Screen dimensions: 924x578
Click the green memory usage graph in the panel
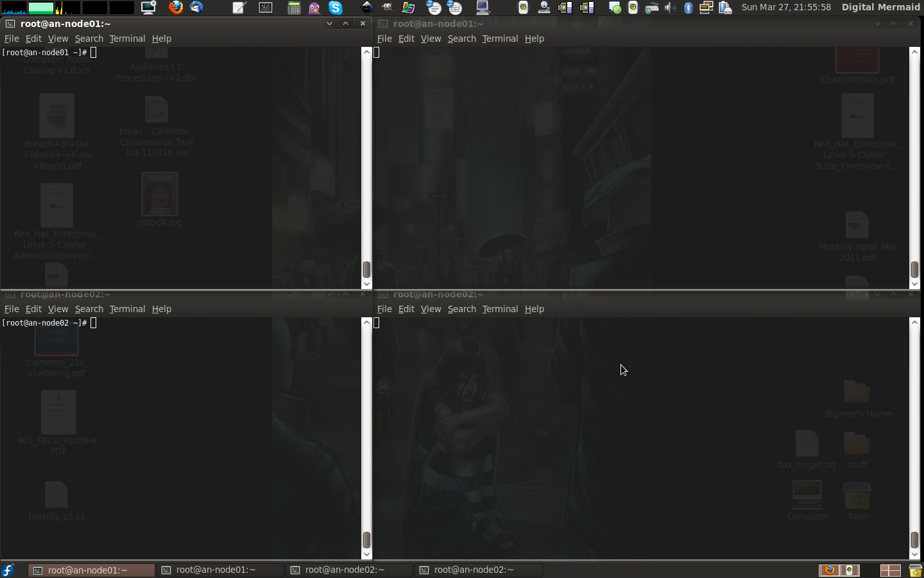coord(41,8)
